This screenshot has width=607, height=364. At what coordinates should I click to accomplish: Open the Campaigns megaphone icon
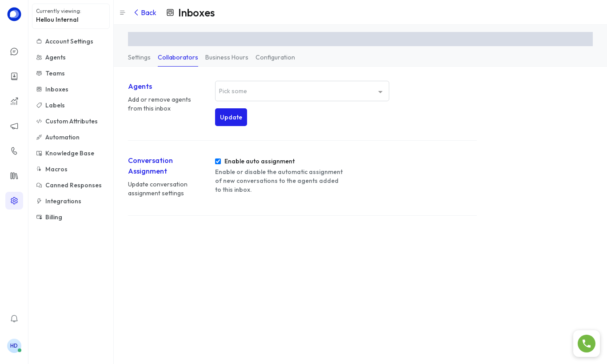pos(14,126)
